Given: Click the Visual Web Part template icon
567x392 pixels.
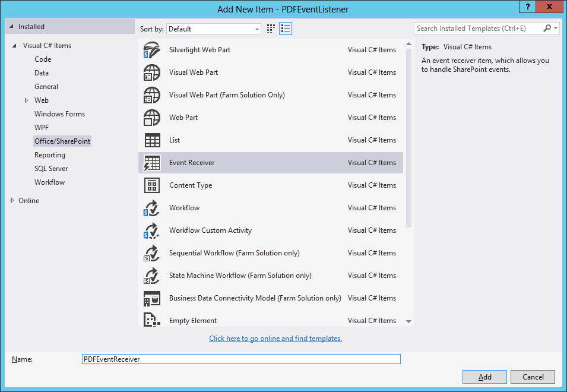Looking at the screenshot, I should (x=152, y=72).
